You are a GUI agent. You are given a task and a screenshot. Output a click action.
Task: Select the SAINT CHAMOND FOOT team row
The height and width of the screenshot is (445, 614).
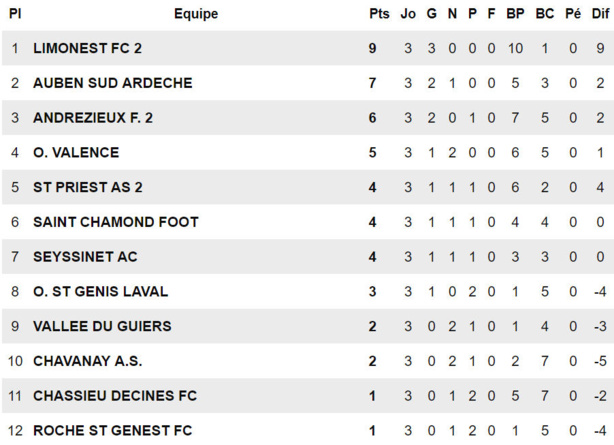click(x=115, y=222)
